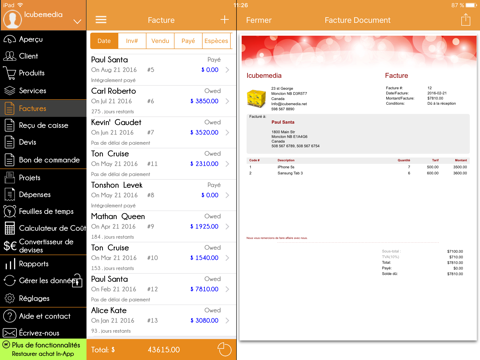Select Paul Santa amount $7810.00
The image size is (480, 360).
(x=204, y=289)
